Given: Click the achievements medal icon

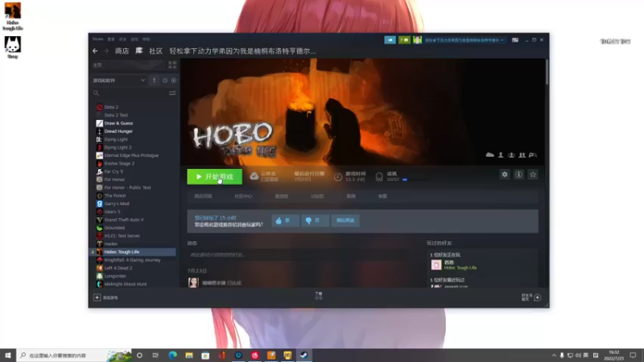Looking at the screenshot, I should (x=379, y=176).
